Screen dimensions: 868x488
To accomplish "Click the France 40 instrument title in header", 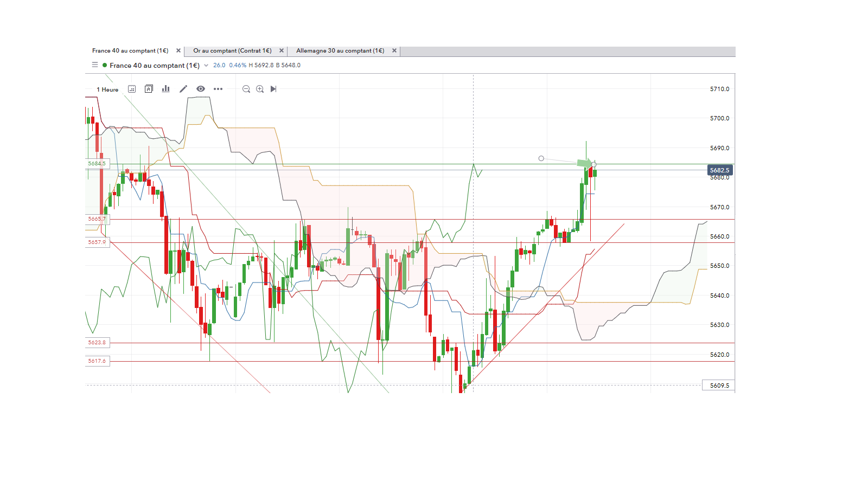I will [x=155, y=66].
